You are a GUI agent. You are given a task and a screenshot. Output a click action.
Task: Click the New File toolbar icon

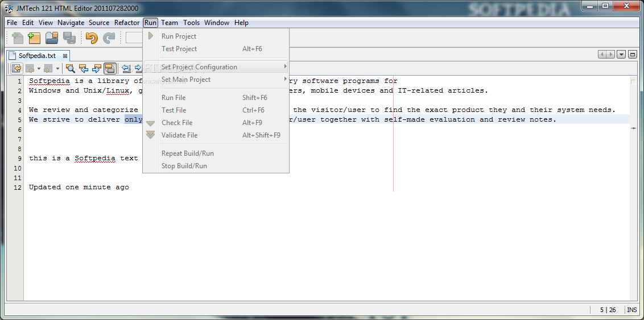click(18, 38)
